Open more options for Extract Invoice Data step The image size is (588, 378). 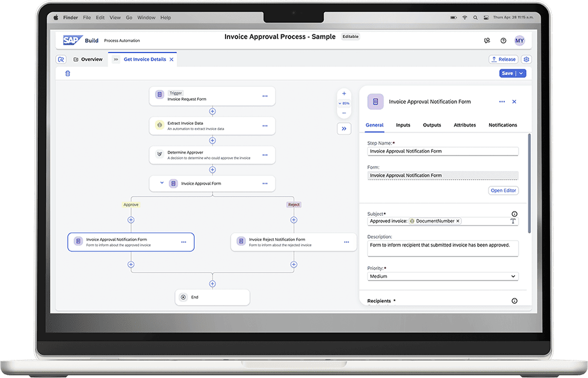[x=265, y=125]
